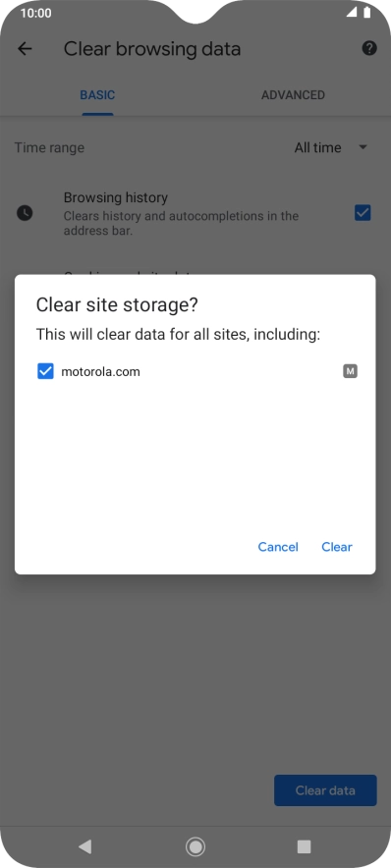Tap the Android back navigation button
The image size is (391, 868).
click(84, 845)
